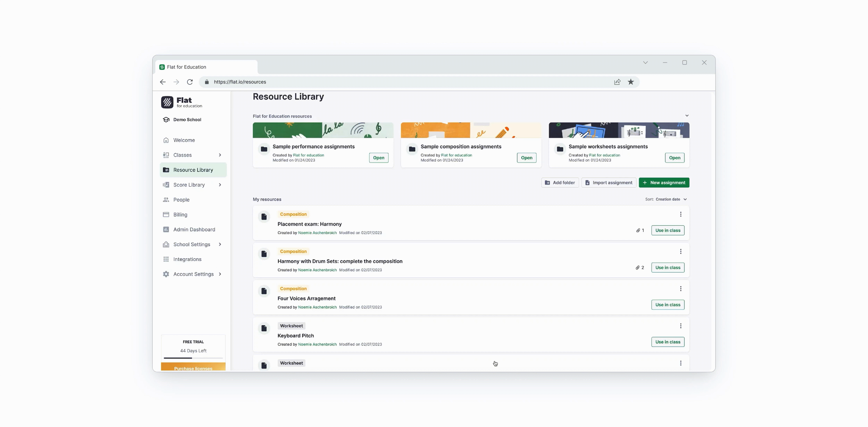Open the browser tab list chevron
The width and height of the screenshot is (868, 427).
645,63
